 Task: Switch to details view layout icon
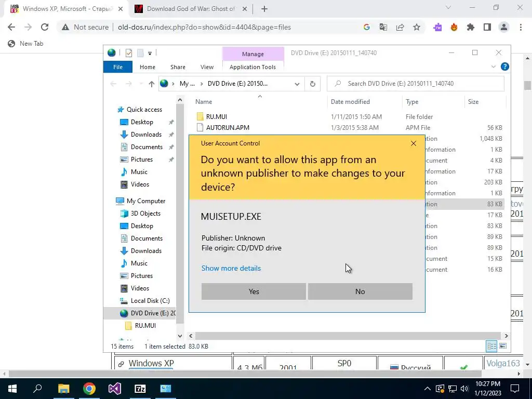491,346
